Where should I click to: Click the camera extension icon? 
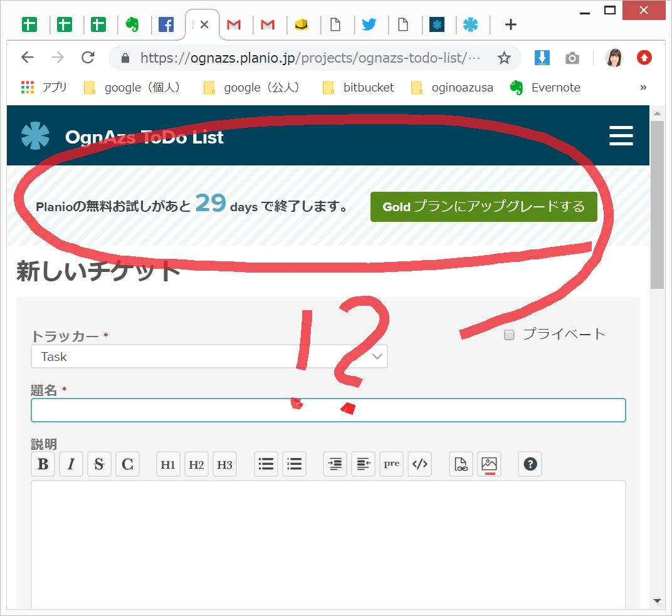pyautogui.click(x=572, y=58)
